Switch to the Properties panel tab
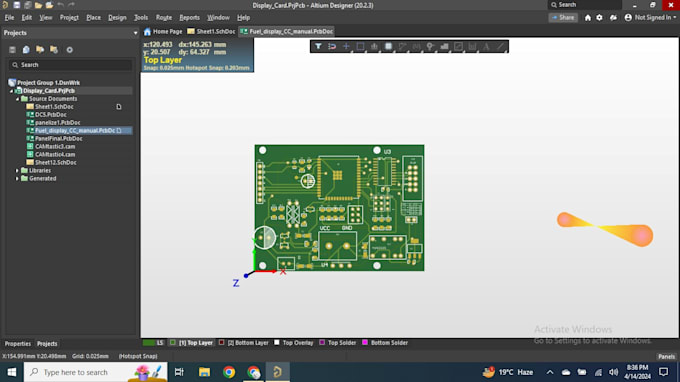The width and height of the screenshot is (680, 382). pyautogui.click(x=18, y=344)
